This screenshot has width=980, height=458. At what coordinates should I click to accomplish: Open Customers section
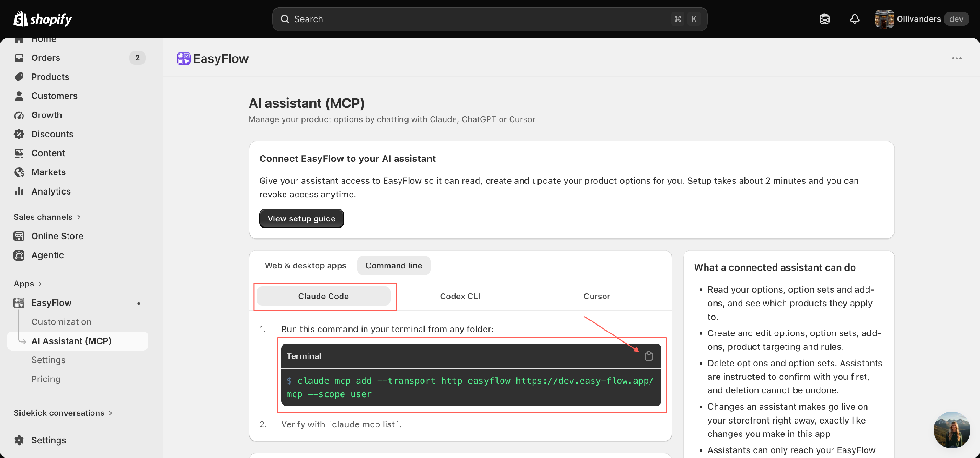tap(54, 96)
